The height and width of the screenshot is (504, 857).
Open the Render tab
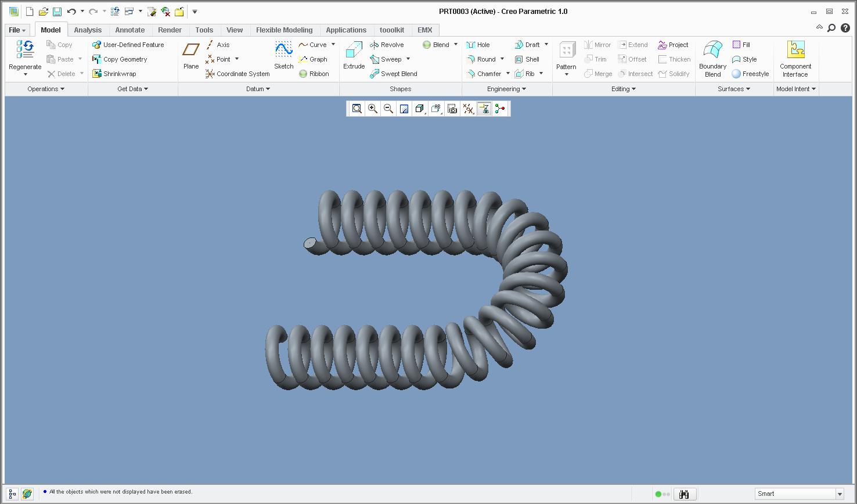(170, 30)
